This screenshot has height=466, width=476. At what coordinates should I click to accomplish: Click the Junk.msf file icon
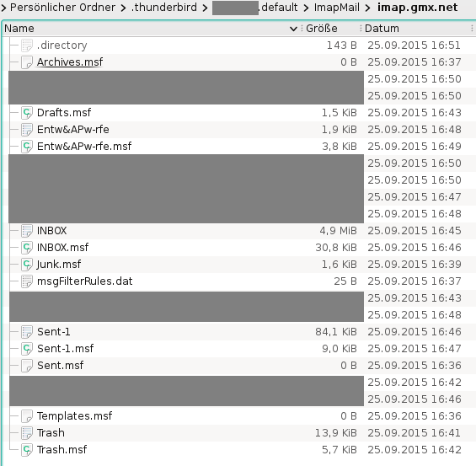(27, 265)
